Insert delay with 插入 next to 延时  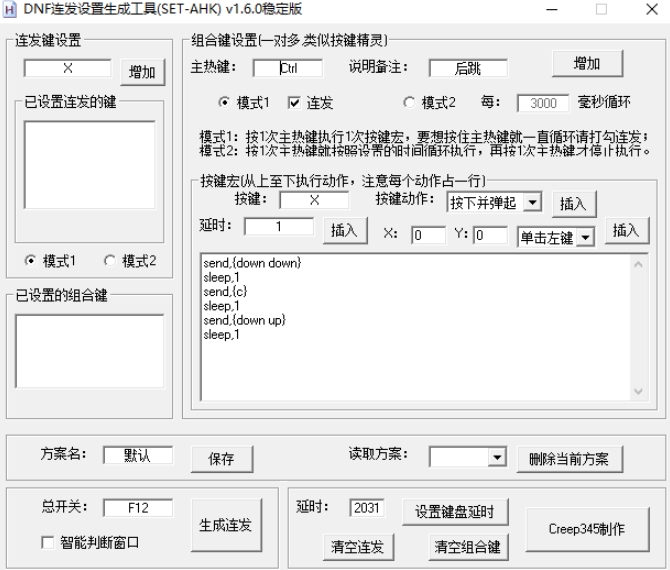344,230
